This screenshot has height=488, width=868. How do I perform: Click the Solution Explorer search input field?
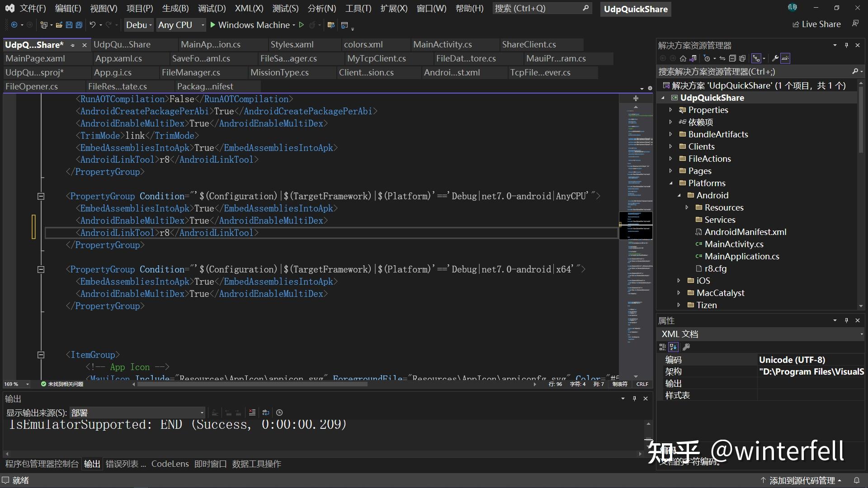(x=753, y=71)
